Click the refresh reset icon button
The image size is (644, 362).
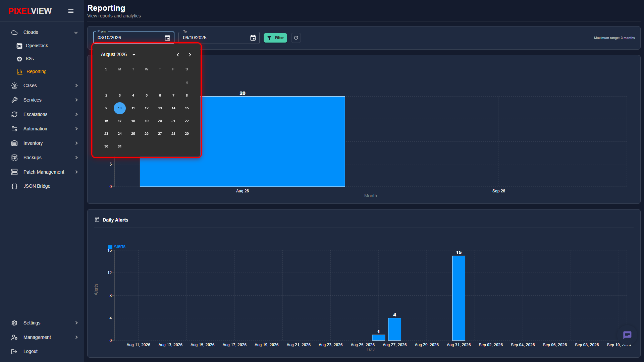click(x=296, y=38)
